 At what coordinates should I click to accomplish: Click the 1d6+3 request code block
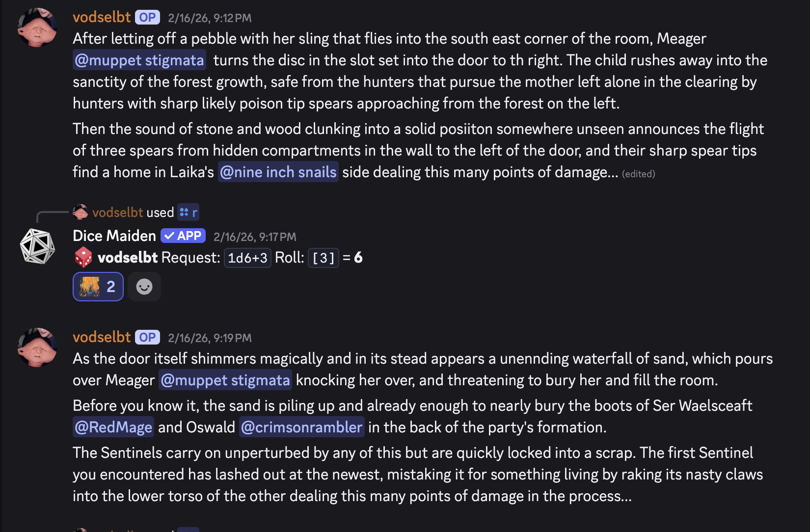[247, 258]
